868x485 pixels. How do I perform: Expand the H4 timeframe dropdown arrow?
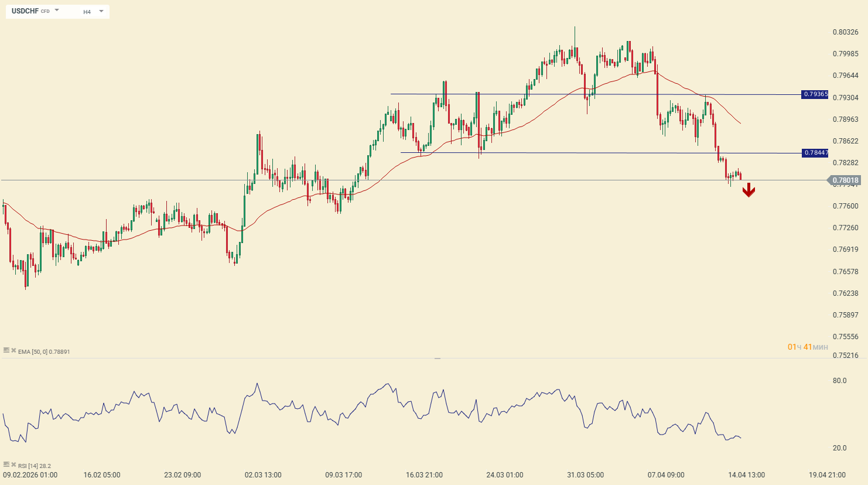tap(101, 11)
